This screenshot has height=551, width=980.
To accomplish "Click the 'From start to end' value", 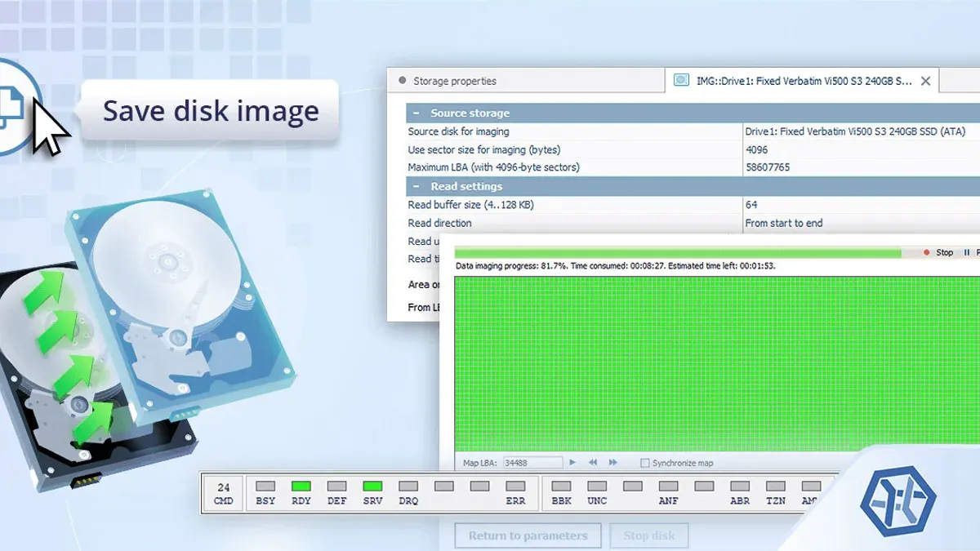I will tap(784, 223).
